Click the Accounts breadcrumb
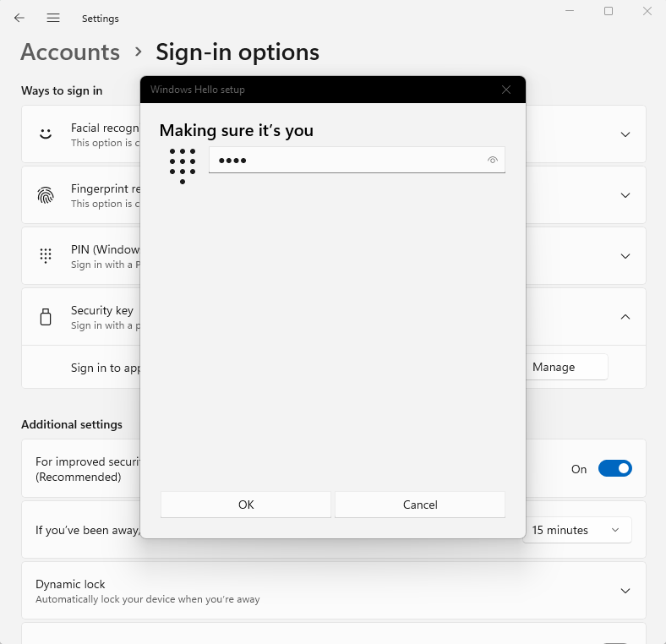Screen dimensions: 666x644 point(70,52)
